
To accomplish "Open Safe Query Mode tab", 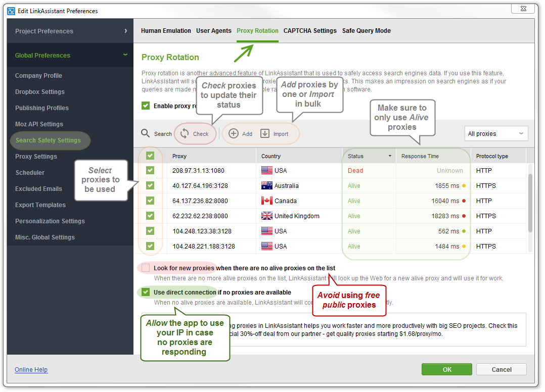I will 366,30.
